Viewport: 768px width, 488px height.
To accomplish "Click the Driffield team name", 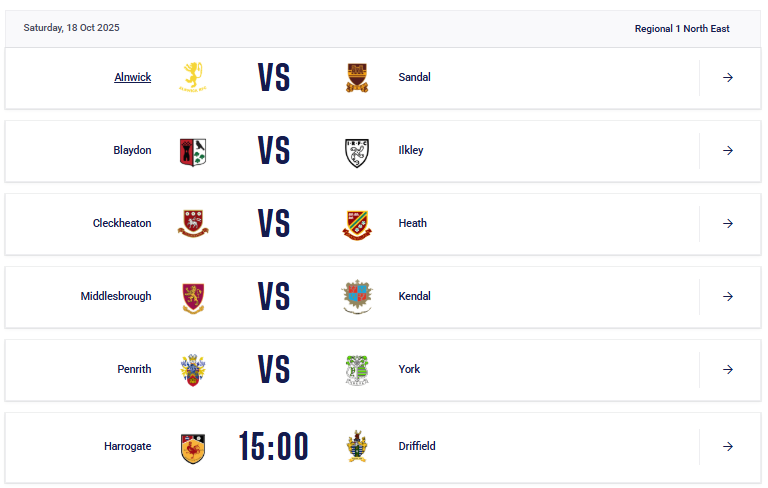I will (417, 446).
